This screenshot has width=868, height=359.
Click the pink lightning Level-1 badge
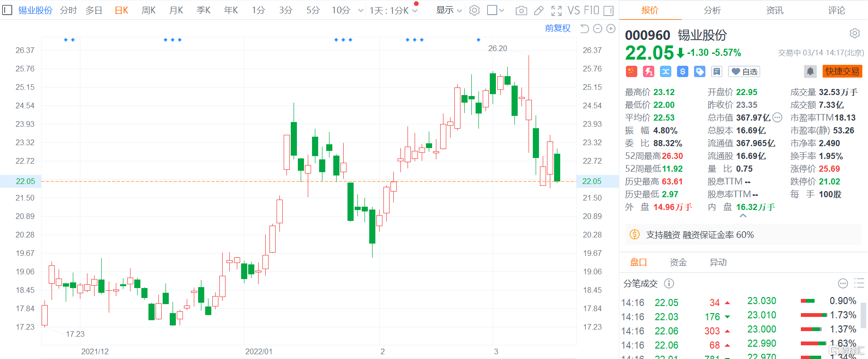click(x=649, y=71)
